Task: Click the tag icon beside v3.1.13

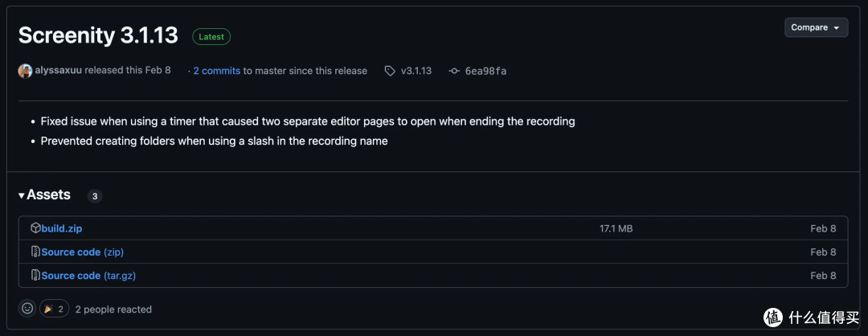Action: click(x=390, y=71)
